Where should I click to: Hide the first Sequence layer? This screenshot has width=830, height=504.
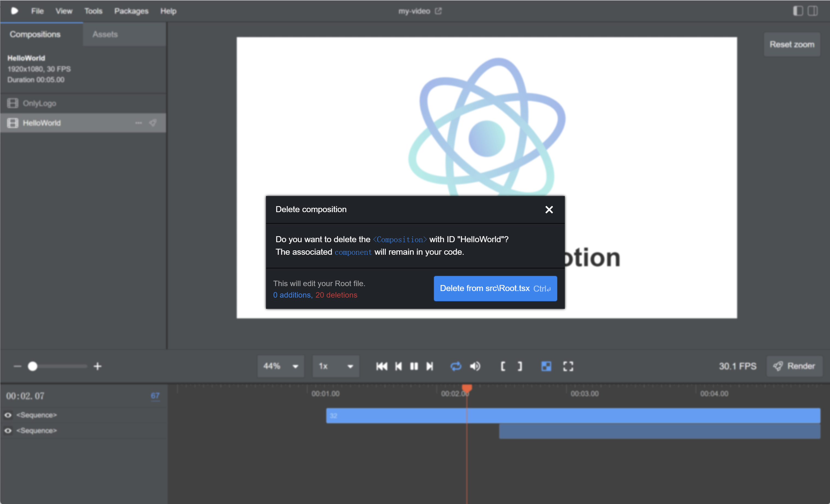click(8, 415)
